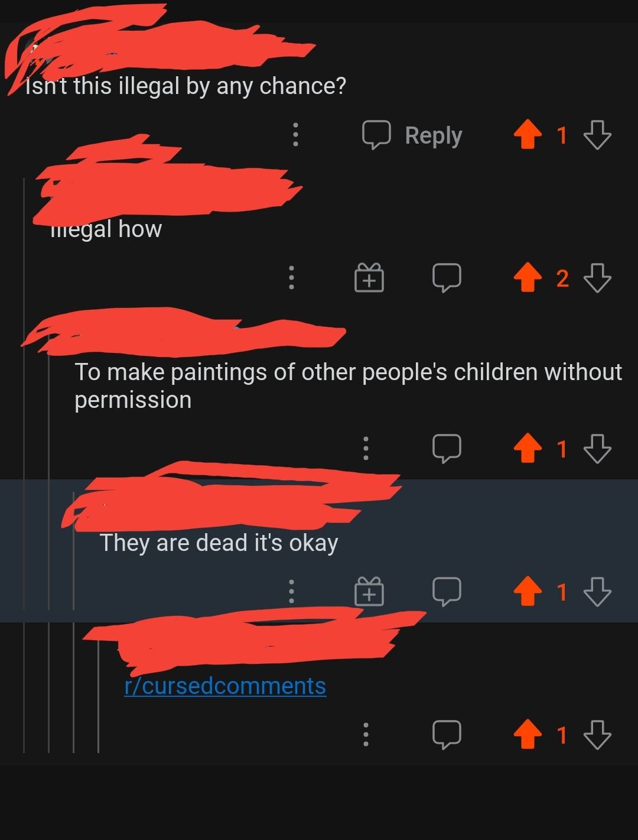Open overflow menu on r/cursedcomments comment
Viewport: 638px width, 840px height.
tap(366, 734)
